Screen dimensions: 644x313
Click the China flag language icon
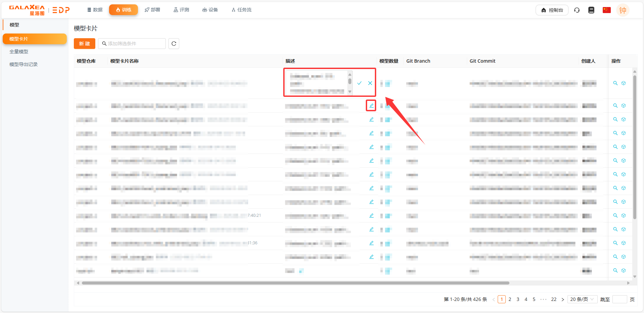[x=606, y=10]
